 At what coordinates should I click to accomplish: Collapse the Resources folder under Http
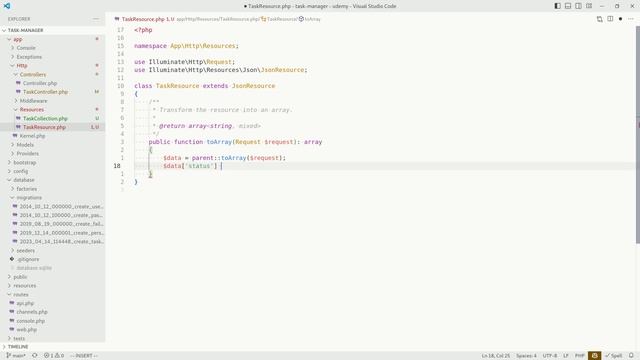(31, 109)
